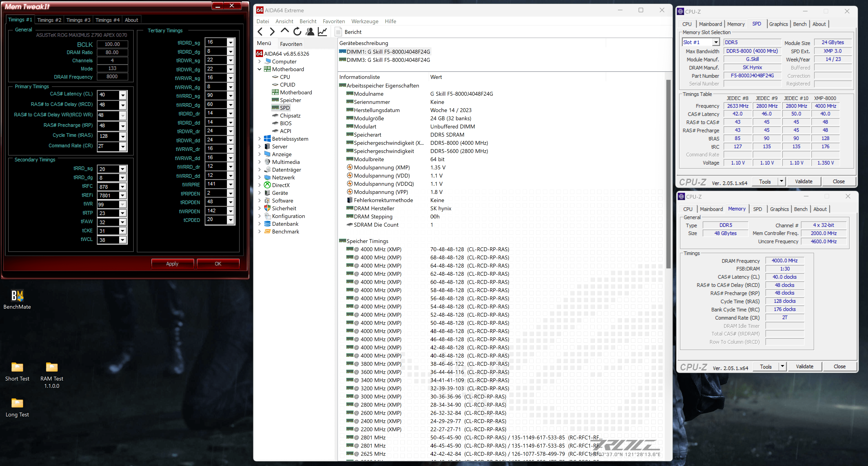Switch to Timings #4 tab in MemTweakIt
868x466 pixels.
[108, 20]
